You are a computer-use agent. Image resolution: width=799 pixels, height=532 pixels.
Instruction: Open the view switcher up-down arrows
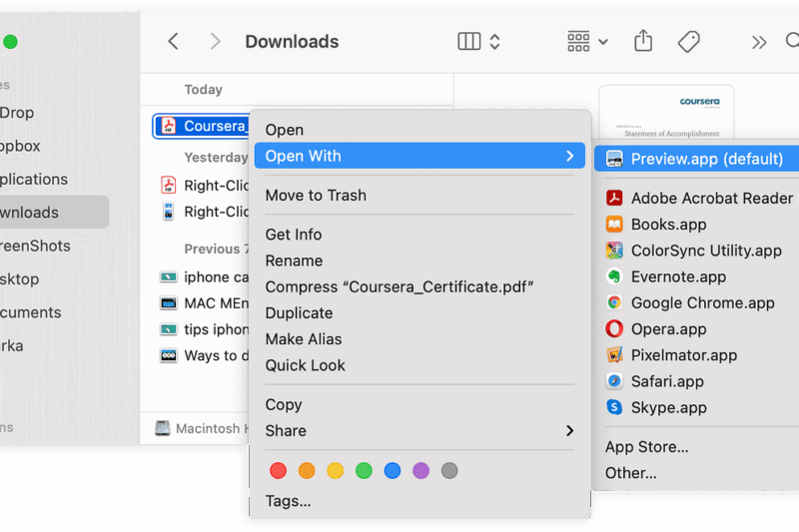[x=494, y=41]
